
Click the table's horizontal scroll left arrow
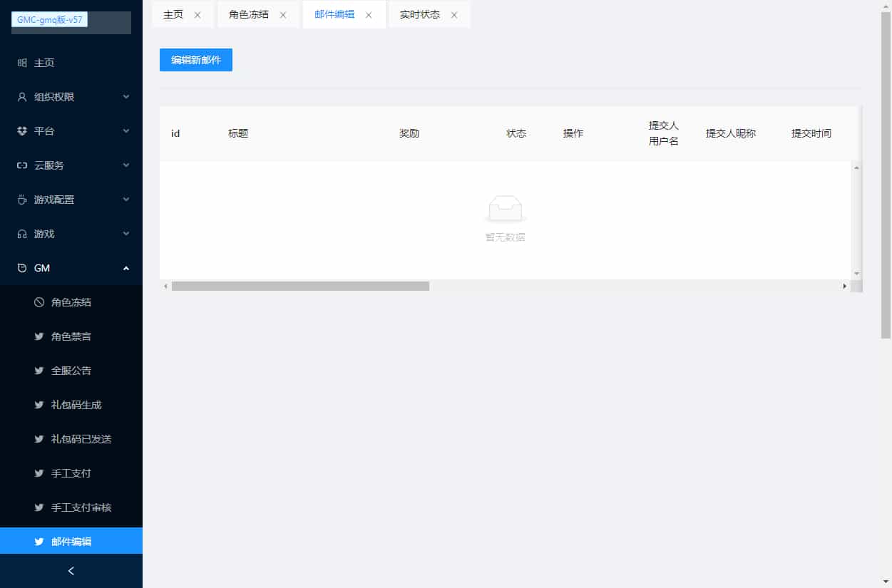click(165, 286)
